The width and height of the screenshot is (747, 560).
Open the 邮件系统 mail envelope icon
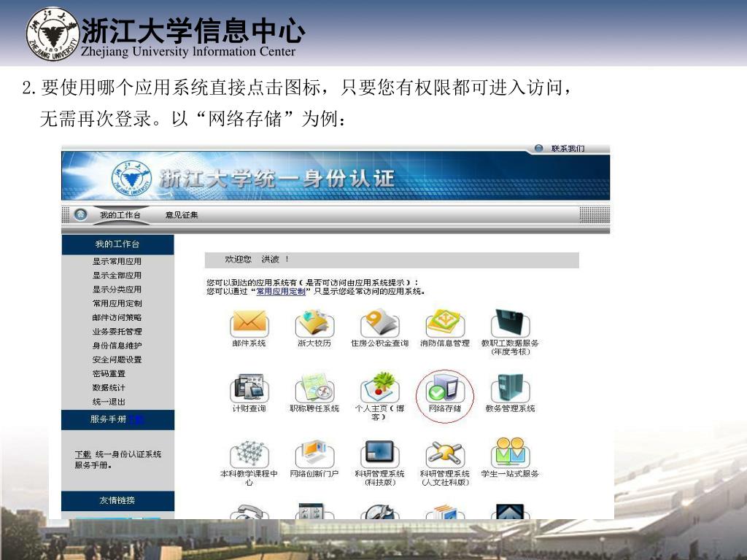[249, 323]
